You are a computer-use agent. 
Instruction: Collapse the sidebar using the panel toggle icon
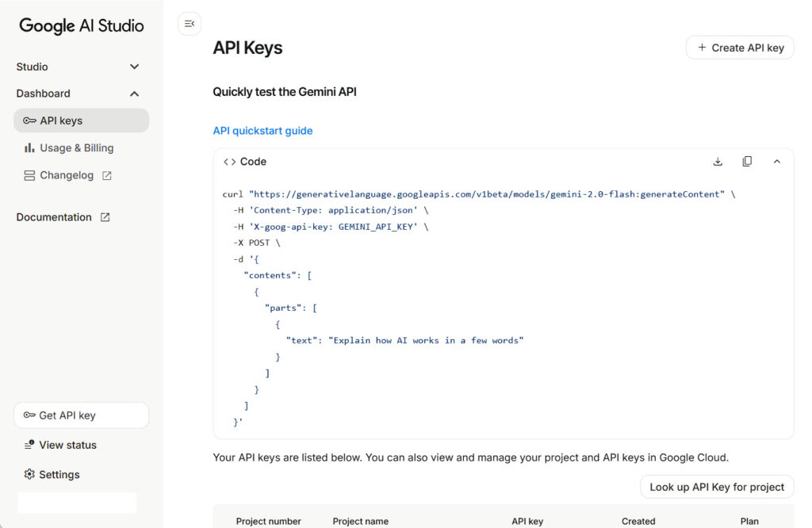(190, 24)
